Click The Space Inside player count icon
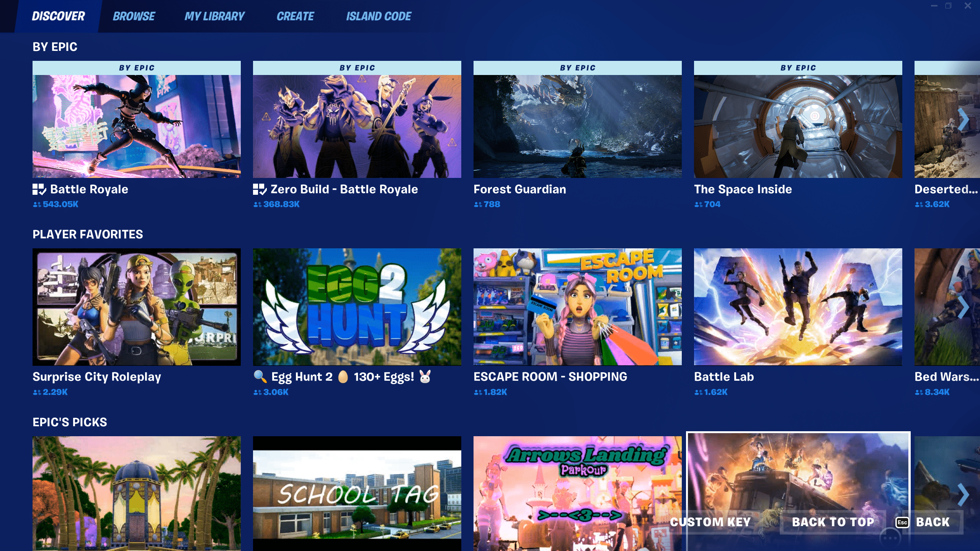This screenshot has height=551, width=980. (x=698, y=205)
